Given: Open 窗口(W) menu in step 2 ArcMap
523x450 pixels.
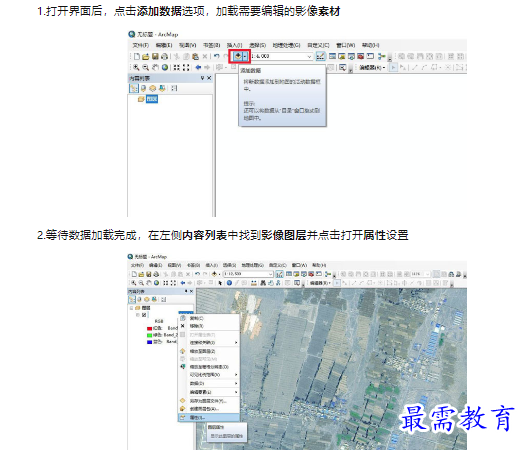Looking at the screenshot, I should (x=299, y=265).
